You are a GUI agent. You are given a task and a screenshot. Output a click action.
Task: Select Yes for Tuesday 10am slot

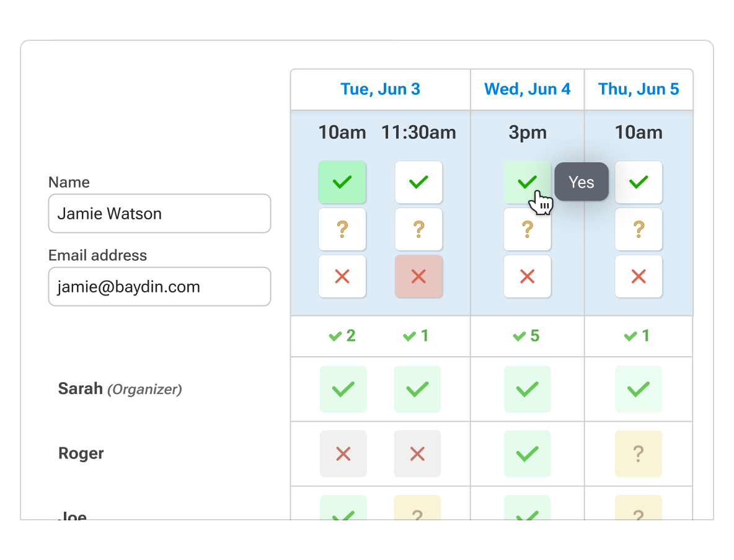click(342, 182)
